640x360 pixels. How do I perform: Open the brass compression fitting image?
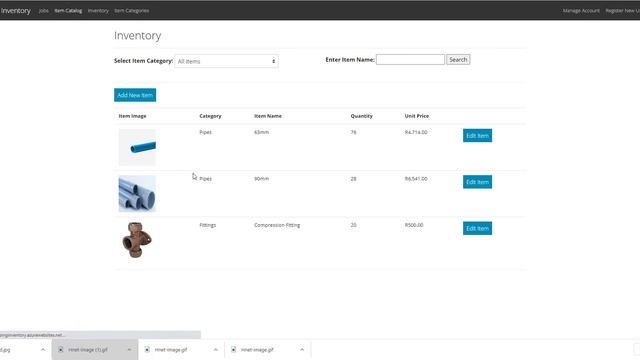point(137,240)
